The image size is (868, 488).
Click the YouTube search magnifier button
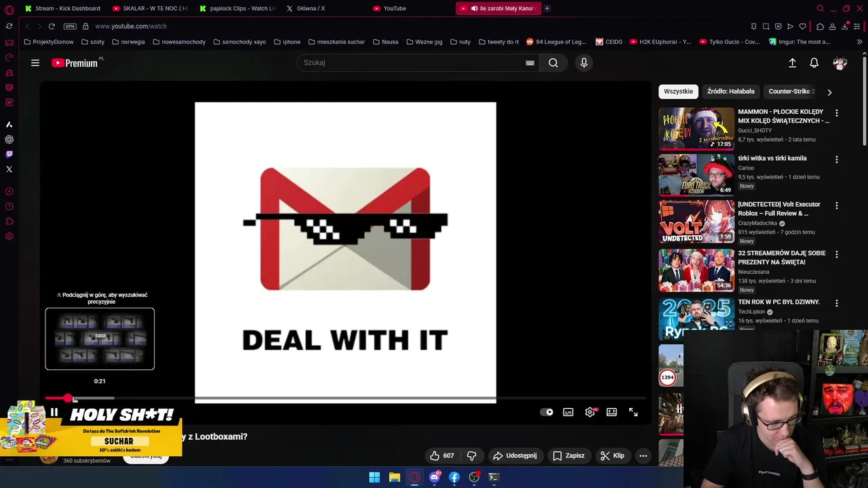553,62
